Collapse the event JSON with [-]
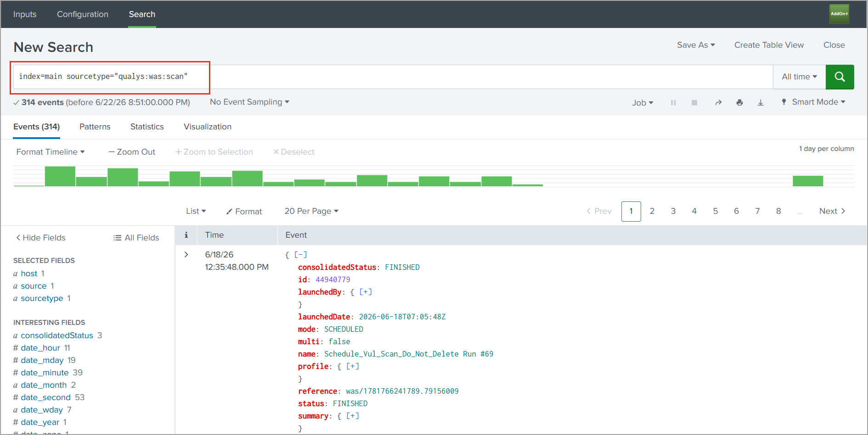 (300, 255)
